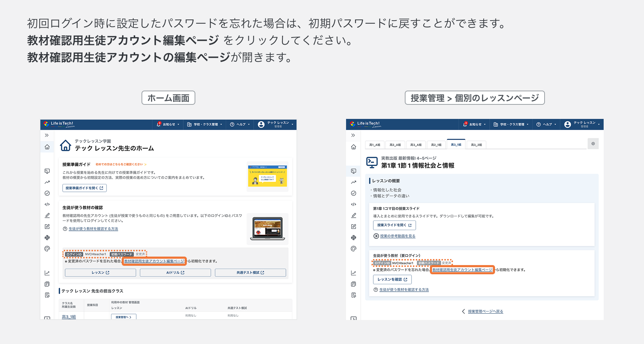
Task: Open the trend arrow icon in the home screen sidebar
Action: 47,182
